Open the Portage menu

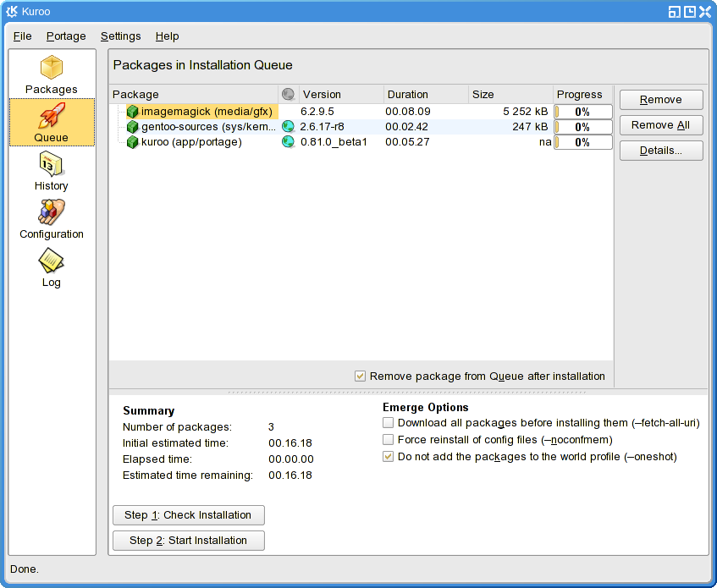coord(66,36)
